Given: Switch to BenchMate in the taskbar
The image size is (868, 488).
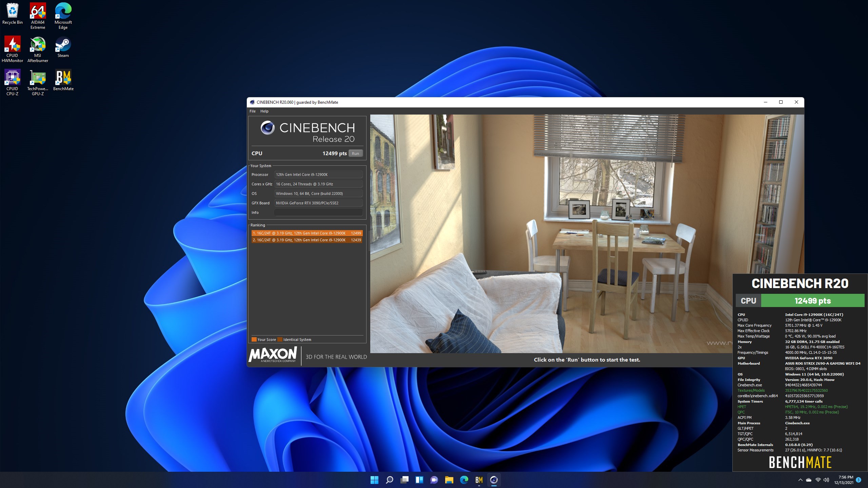Looking at the screenshot, I should click(x=479, y=480).
